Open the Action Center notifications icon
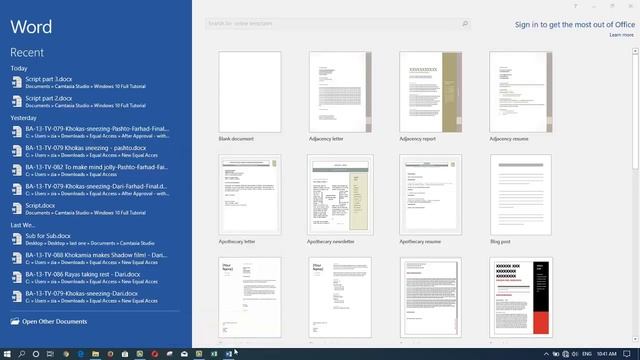Viewport: 640px width, 360px height. (627, 354)
